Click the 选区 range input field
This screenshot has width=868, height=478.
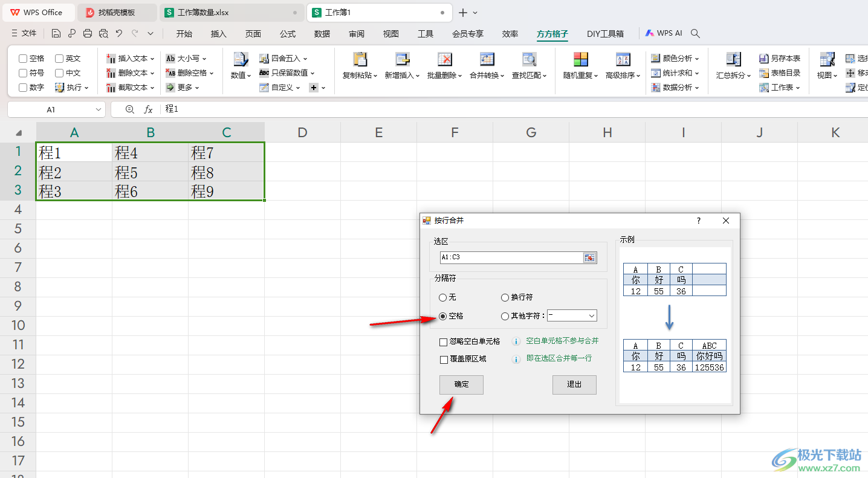[511, 258]
